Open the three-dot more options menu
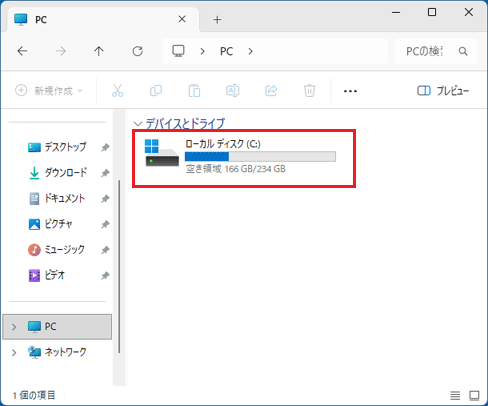The height and width of the screenshot is (406, 488). [350, 91]
